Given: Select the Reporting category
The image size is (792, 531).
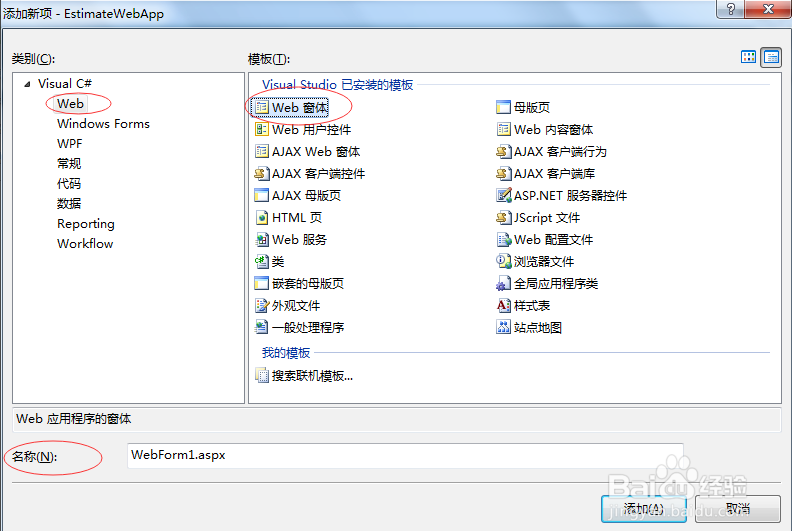Looking at the screenshot, I should (x=86, y=224).
